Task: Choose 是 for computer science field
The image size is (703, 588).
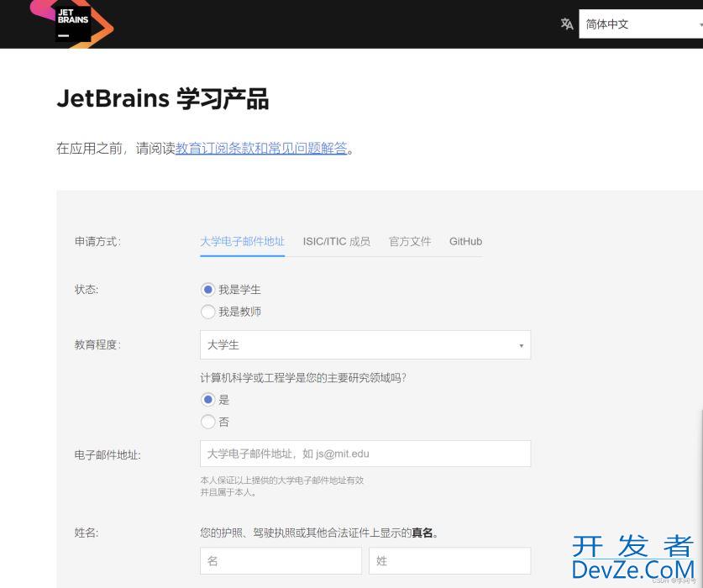Action: point(207,400)
